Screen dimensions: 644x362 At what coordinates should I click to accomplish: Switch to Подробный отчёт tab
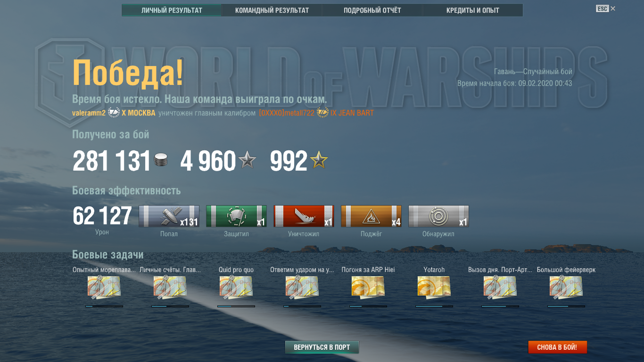click(x=372, y=10)
